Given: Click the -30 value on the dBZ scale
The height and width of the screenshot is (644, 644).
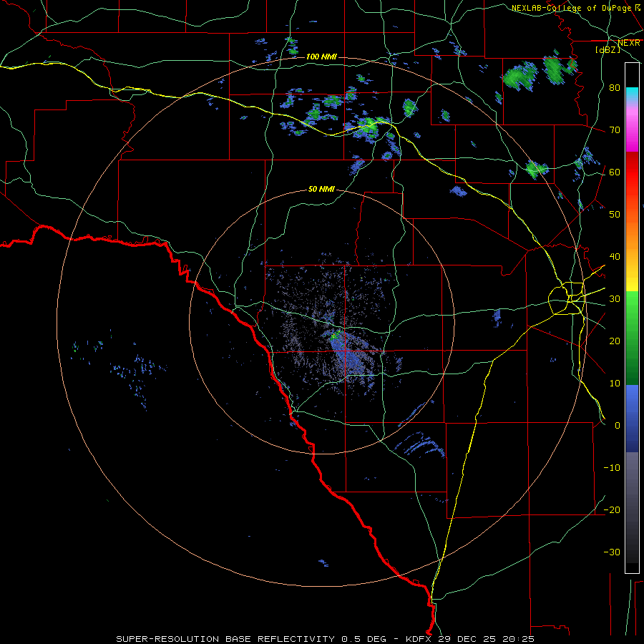Looking at the screenshot, I should (x=612, y=552).
